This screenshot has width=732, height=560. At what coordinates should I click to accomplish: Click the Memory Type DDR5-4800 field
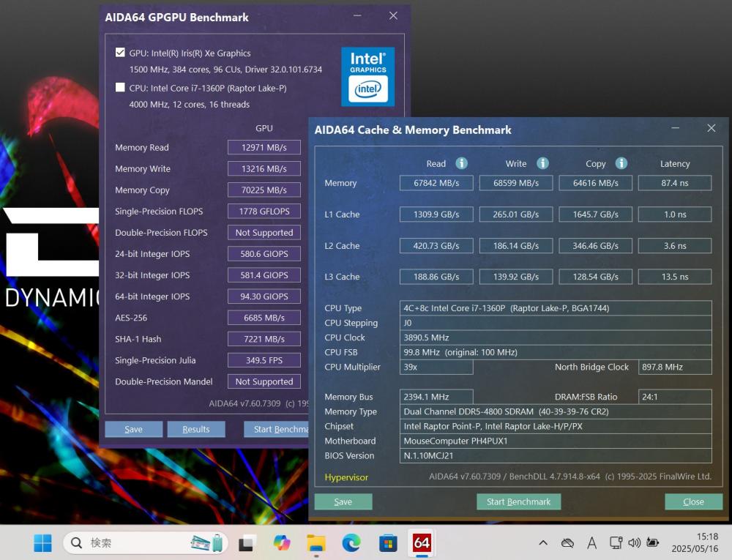[x=556, y=411]
